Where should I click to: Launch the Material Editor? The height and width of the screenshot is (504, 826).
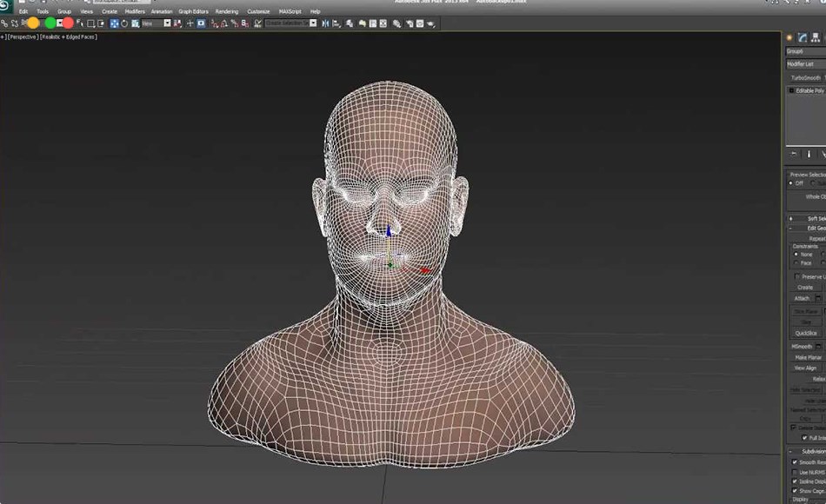tap(396, 23)
